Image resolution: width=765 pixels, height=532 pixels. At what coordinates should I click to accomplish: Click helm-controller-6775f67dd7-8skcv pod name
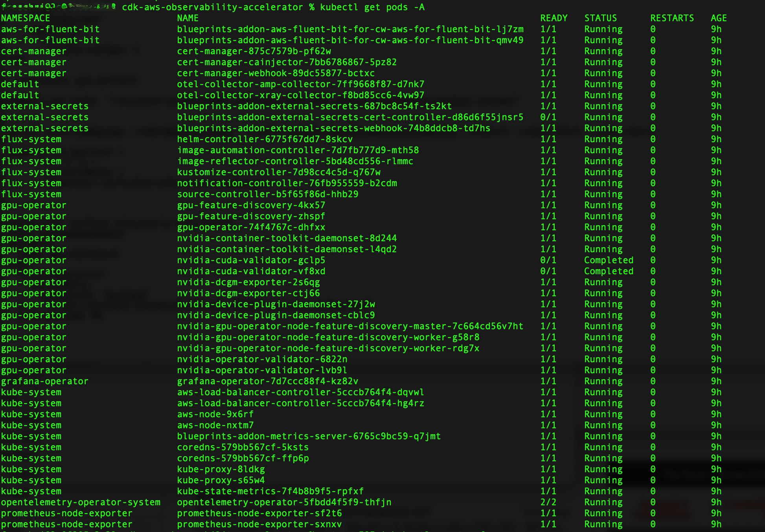click(265, 139)
